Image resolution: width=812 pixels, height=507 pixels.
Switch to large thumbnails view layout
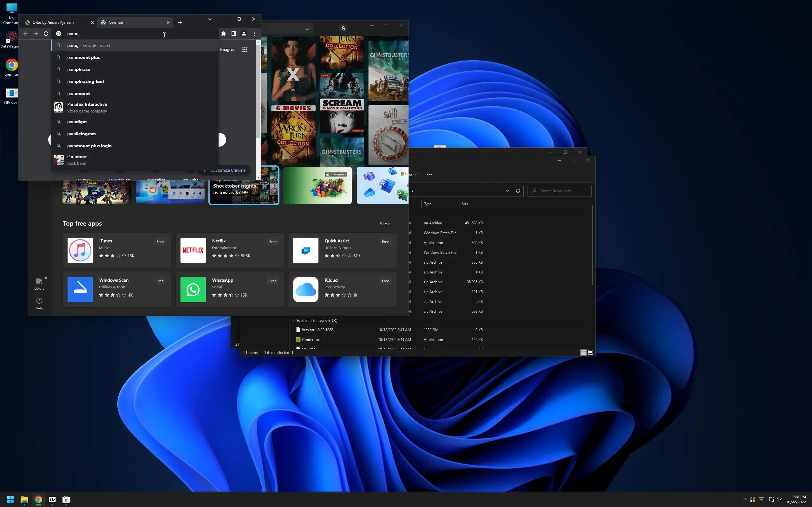(x=591, y=352)
